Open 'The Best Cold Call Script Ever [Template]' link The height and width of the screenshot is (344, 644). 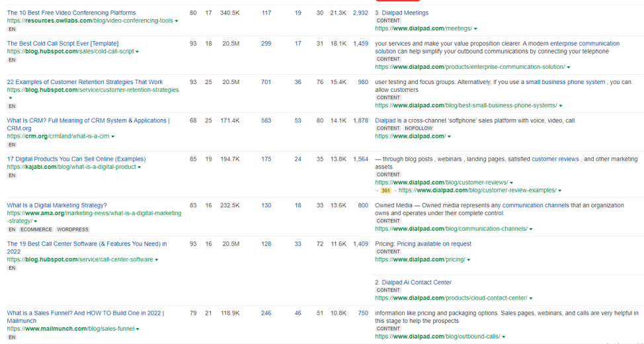point(63,44)
